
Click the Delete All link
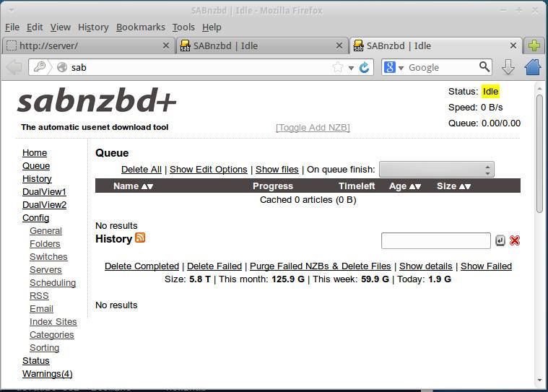click(x=142, y=170)
